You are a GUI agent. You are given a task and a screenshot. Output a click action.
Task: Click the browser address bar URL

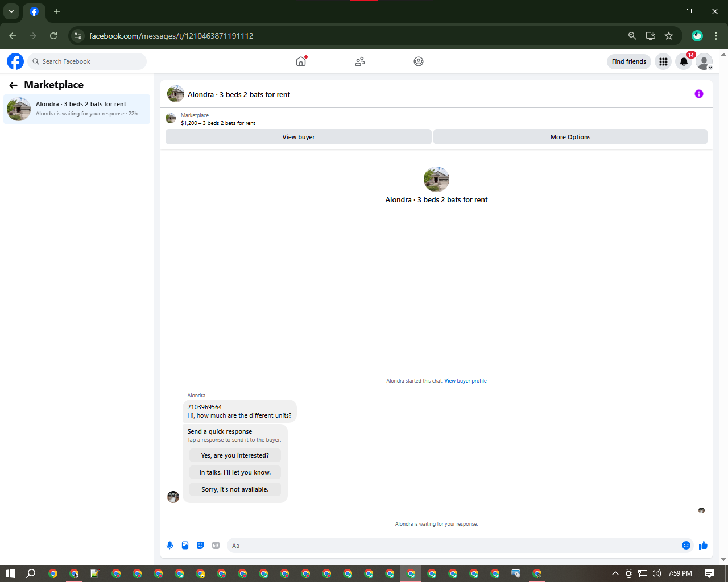coord(171,36)
